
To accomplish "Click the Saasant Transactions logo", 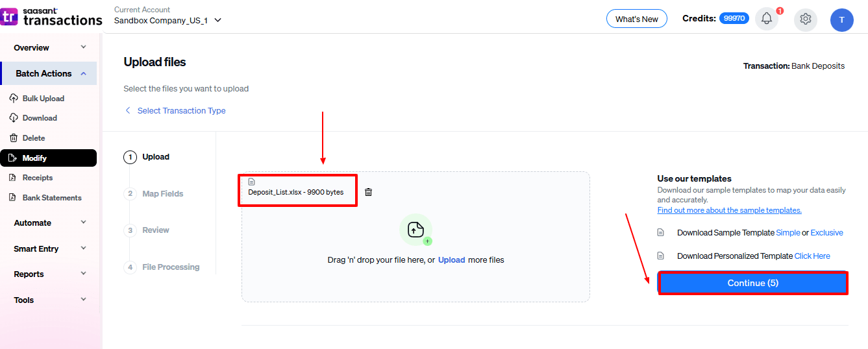I will (52, 17).
